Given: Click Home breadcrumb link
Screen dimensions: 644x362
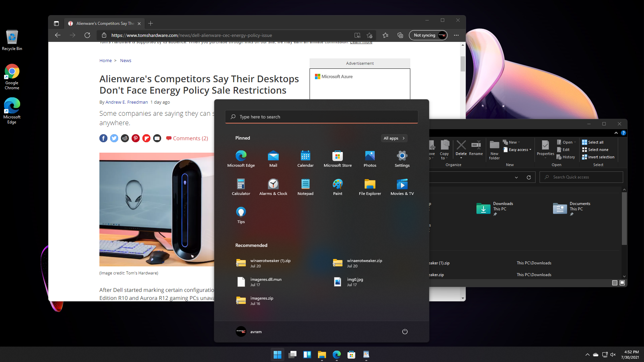Looking at the screenshot, I should click(105, 61).
